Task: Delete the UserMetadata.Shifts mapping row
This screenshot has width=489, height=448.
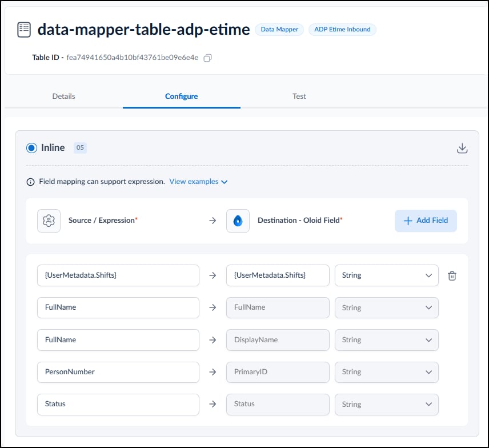Action: coord(452,276)
